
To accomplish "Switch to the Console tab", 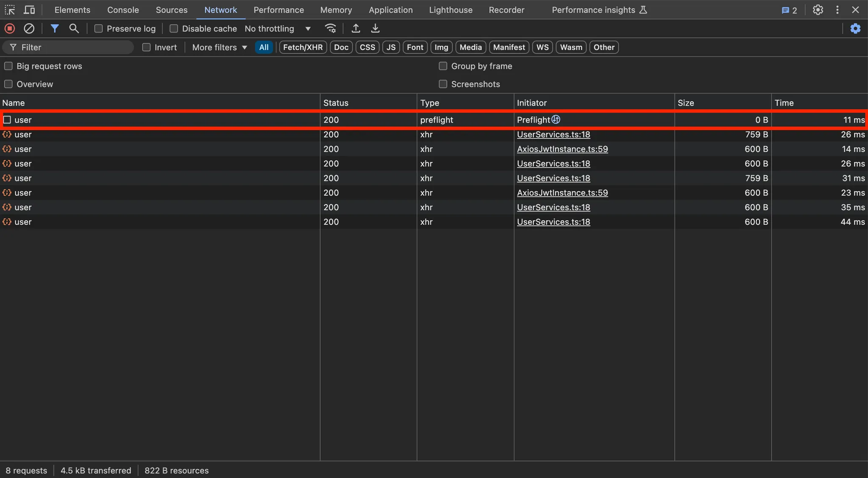I will tap(123, 10).
